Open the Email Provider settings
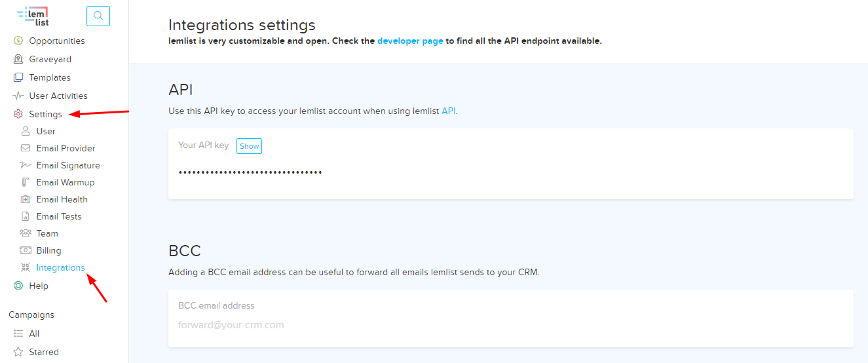868x363 pixels. pos(66,148)
